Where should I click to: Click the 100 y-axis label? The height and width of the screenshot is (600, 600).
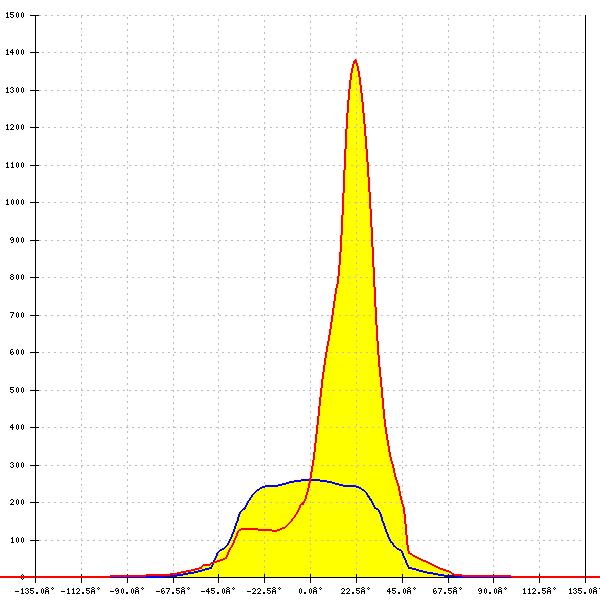coord(17,540)
